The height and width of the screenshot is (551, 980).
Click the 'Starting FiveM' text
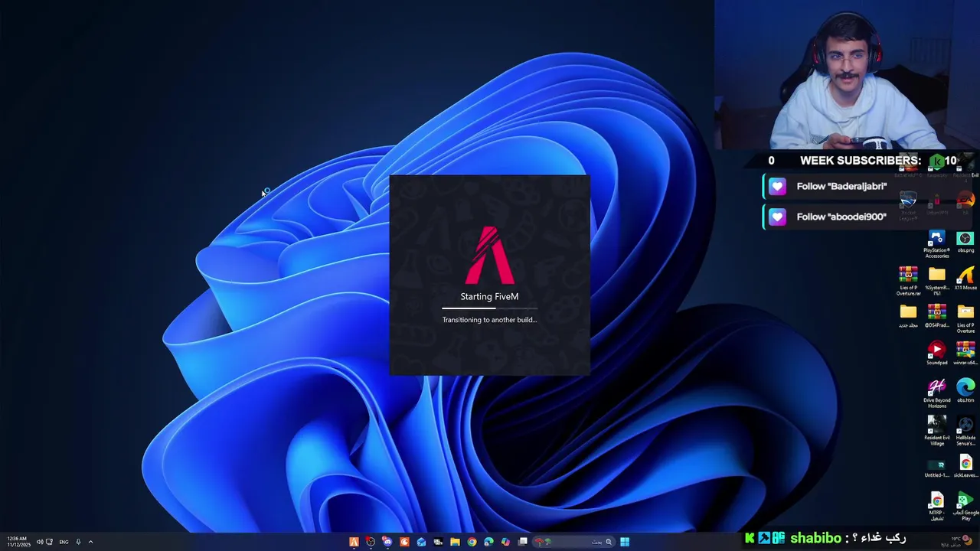pos(490,297)
